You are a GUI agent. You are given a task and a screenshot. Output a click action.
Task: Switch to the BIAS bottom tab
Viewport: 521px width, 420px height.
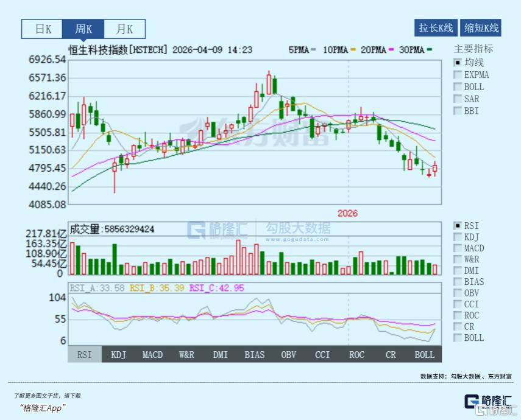255,354
